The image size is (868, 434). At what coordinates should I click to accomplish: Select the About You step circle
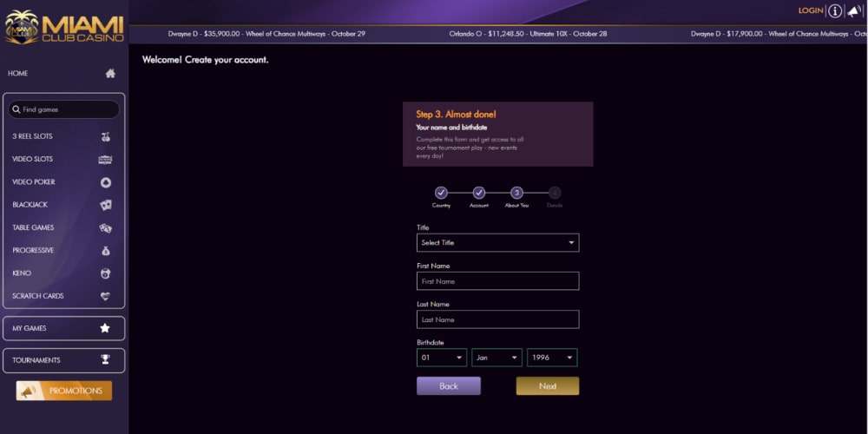click(516, 193)
